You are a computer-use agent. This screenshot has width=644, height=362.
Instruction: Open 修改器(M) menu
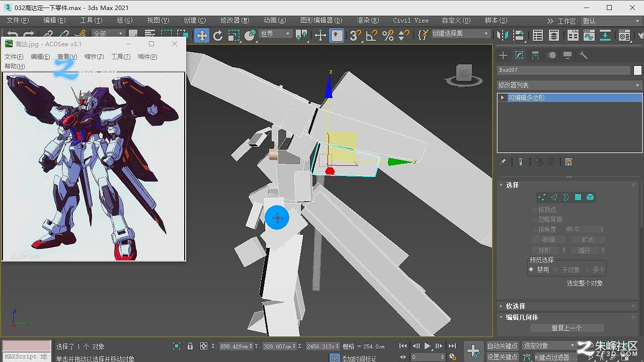(235, 21)
